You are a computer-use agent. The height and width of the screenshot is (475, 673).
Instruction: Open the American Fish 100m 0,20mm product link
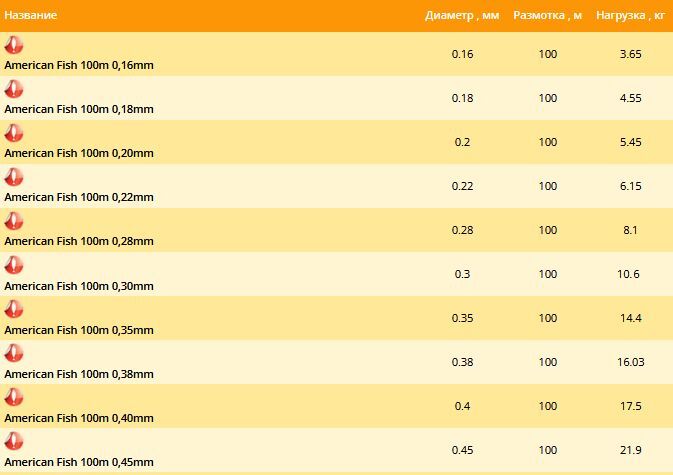pos(79,153)
